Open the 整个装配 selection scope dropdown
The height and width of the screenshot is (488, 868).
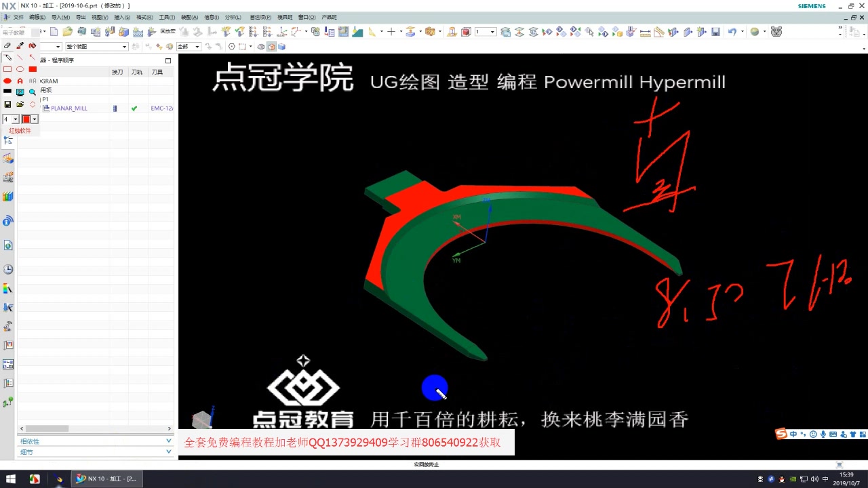(95, 46)
